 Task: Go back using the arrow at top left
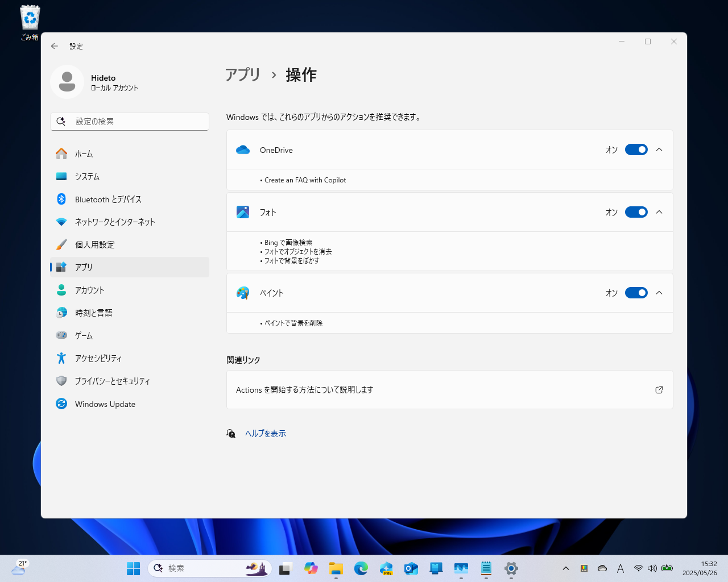pyautogui.click(x=55, y=46)
